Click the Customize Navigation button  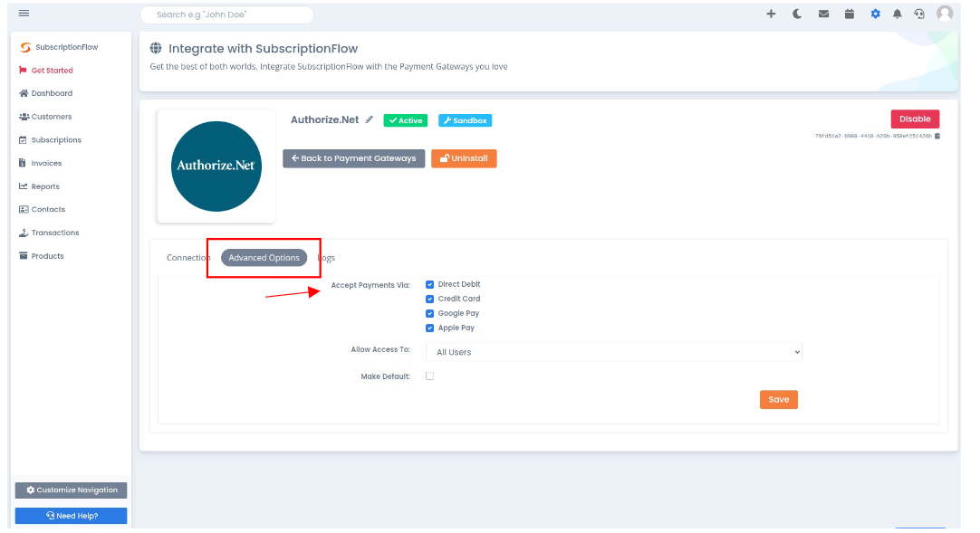(x=72, y=490)
